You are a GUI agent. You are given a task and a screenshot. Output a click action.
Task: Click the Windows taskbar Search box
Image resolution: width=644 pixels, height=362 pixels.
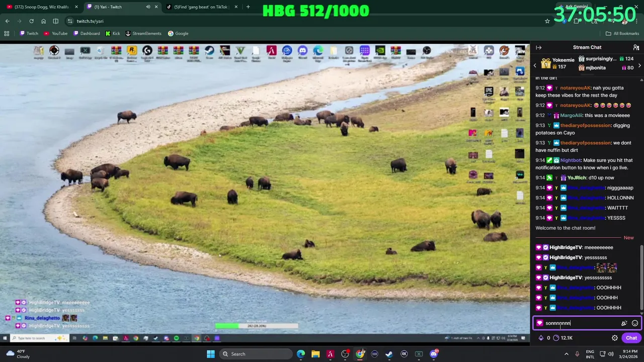click(x=256, y=354)
